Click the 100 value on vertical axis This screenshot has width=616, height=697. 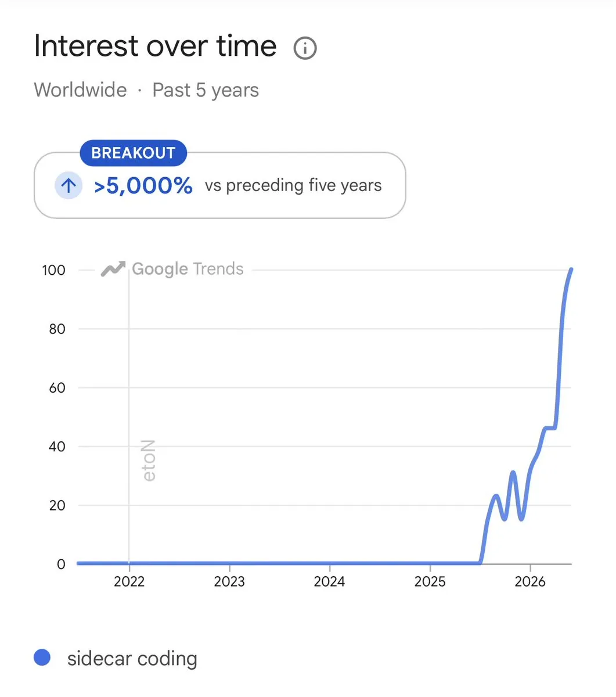point(53,270)
